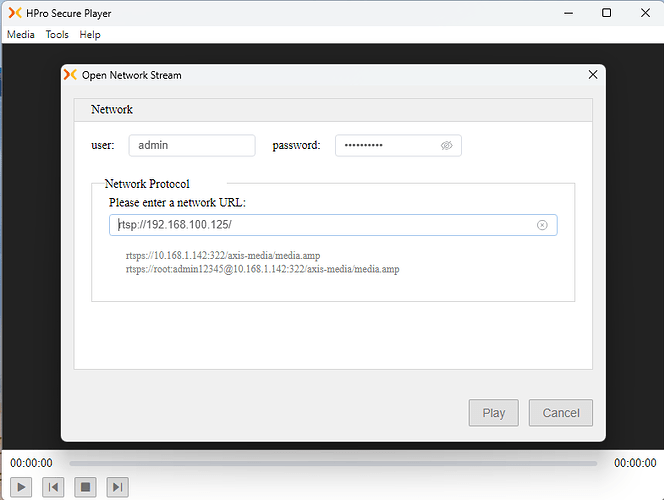The image size is (664, 500).
Task: Close the Open Network Stream dialog
Action: [592, 75]
